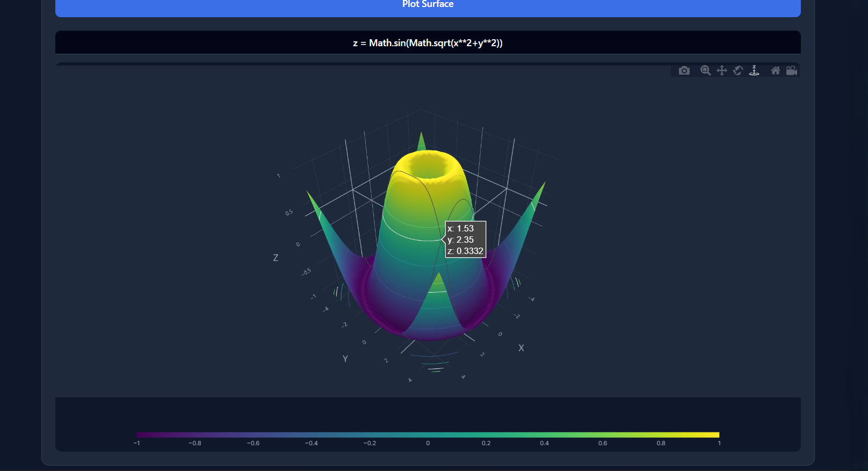The width and height of the screenshot is (868, 471).
Task: Click the green front spike of the surface
Action: pyautogui.click(x=438, y=290)
